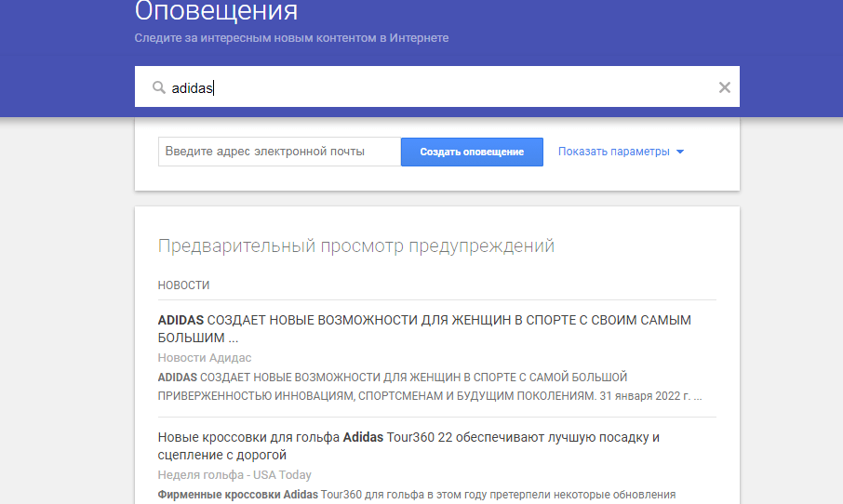The height and width of the screenshot is (504, 843).
Task: Click the Tour360 snippet about shoe updates
Action: [x=416, y=495]
